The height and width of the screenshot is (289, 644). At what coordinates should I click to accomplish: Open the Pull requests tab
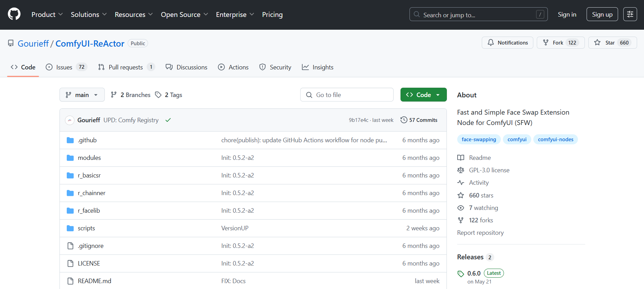[x=126, y=67]
